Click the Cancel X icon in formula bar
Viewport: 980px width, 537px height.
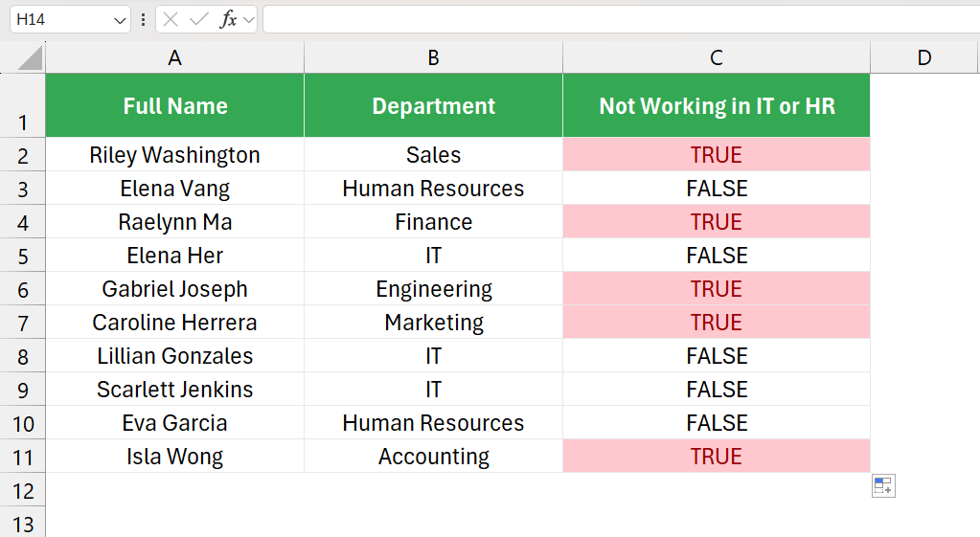coord(170,20)
